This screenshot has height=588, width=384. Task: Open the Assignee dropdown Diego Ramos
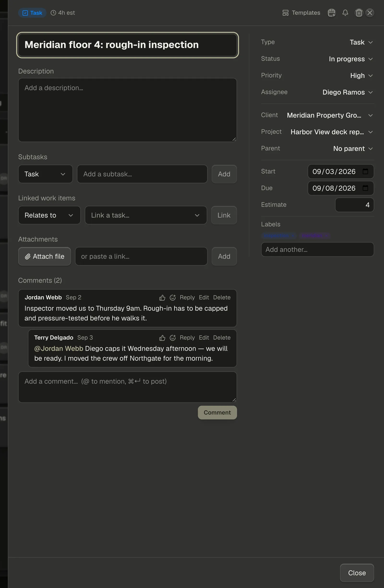pos(348,92)
